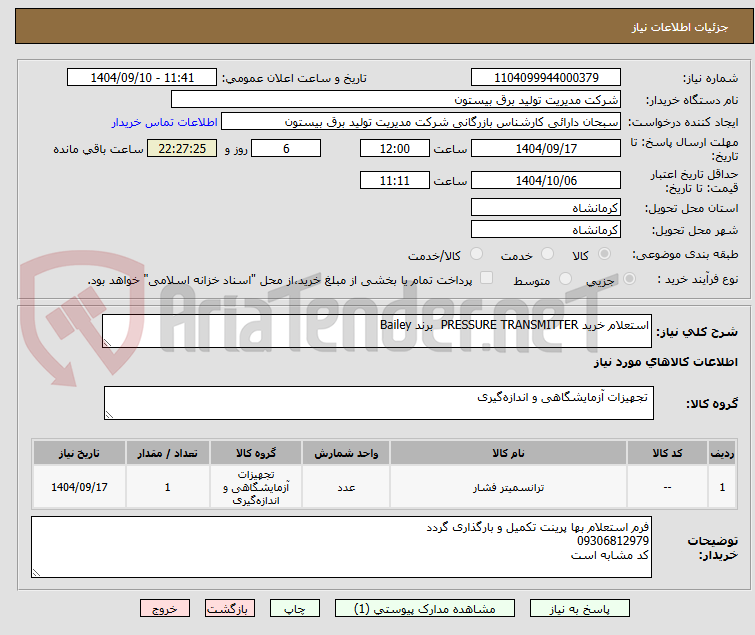
Task: Click buyer name field شرکت مدیریت تولید برق بیستون
Action: click(x=396, y=100)
